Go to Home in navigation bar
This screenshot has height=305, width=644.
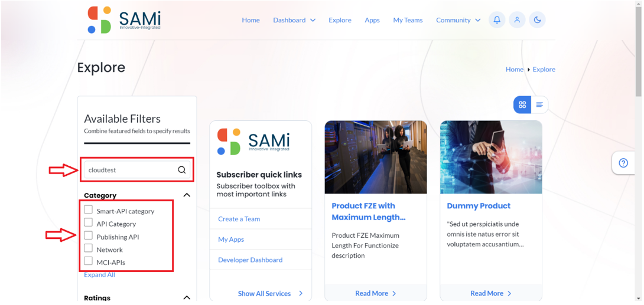coord(251,20)
